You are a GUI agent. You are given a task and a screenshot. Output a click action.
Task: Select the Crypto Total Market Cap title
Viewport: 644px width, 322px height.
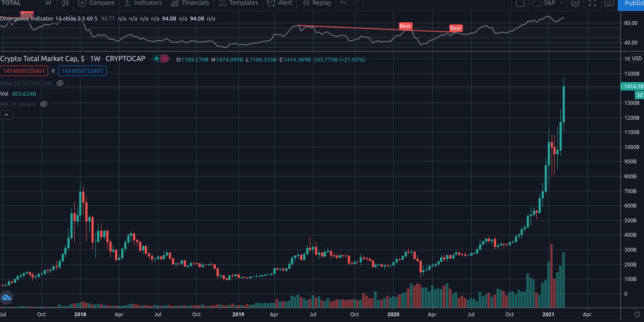(x=42, y=59)
